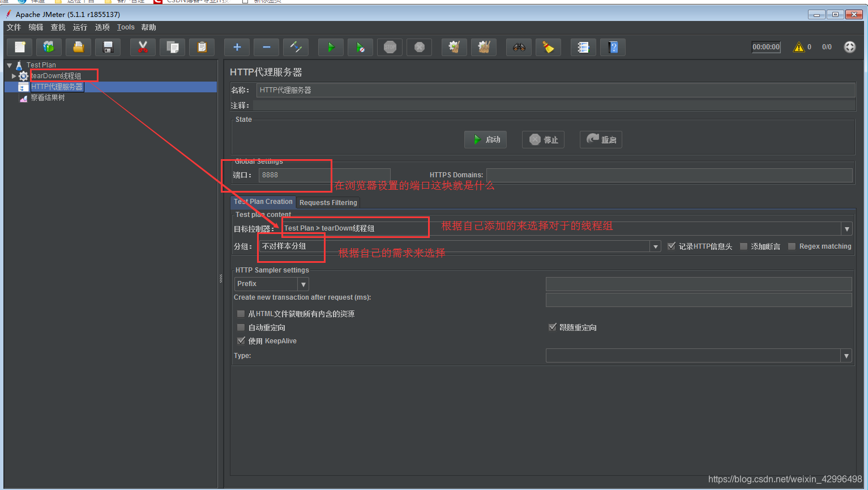Open the Help question mark icon

click(x=613, y=47)
